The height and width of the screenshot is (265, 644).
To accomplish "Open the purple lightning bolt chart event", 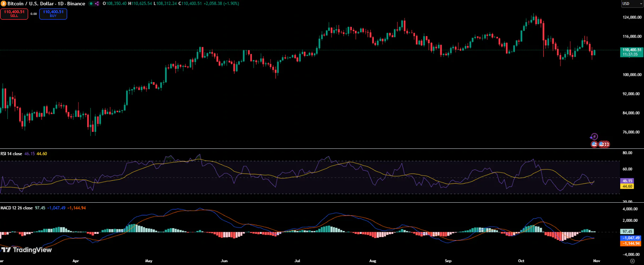I will [594, 136].
